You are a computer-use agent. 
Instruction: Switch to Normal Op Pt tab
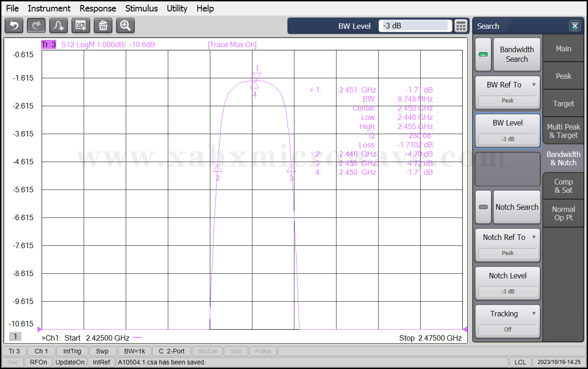pyautogui.click(x=563, y=213)
